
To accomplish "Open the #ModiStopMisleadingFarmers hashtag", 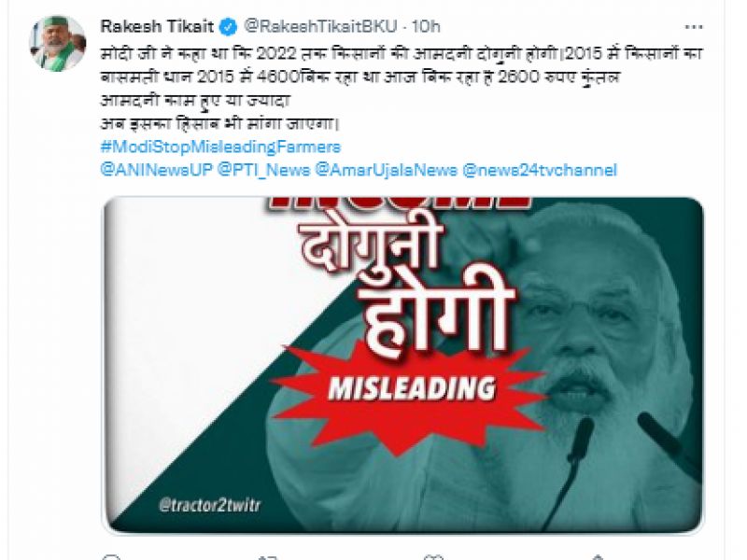I will click(220, 147).
